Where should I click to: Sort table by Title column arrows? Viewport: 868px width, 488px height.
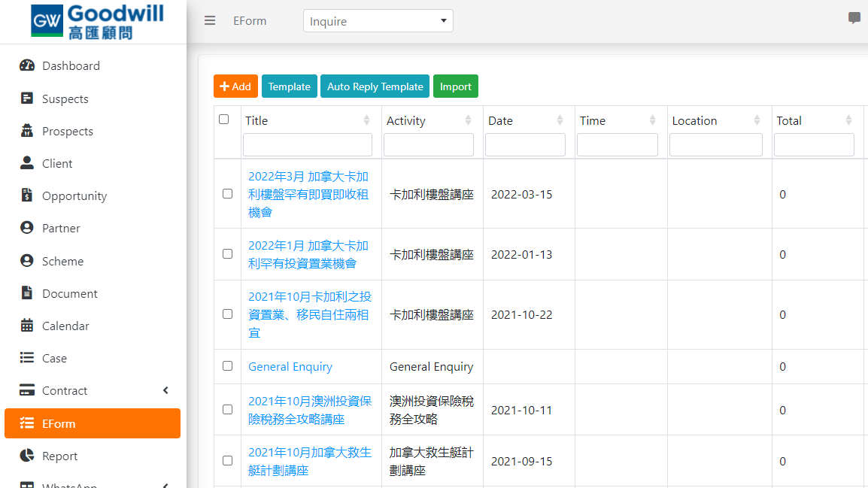(x=366, y=120)
